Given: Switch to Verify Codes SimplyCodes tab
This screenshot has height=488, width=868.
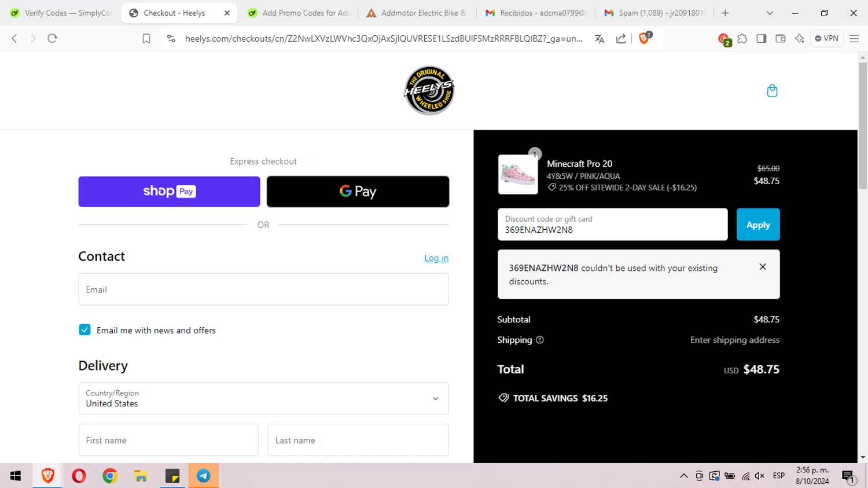Looking at the screenshot, I should coord(61,13).
